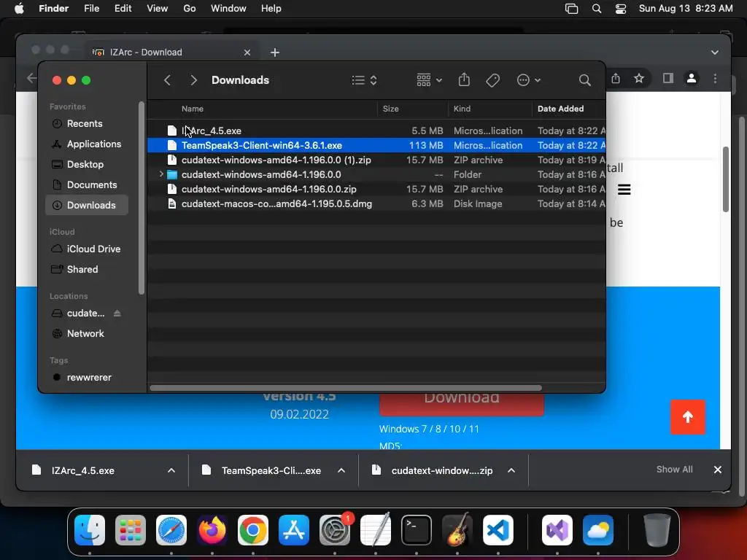Screen dimensions: 747x560
Task: Open IZArc_4.5.exe download options chevron
Action: [x=171, y=470]
